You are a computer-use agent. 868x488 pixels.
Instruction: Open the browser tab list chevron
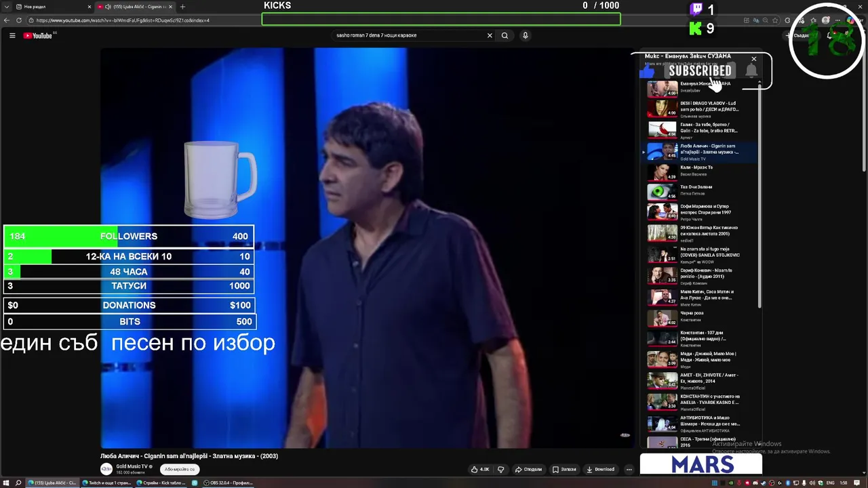tap(7, 7)
